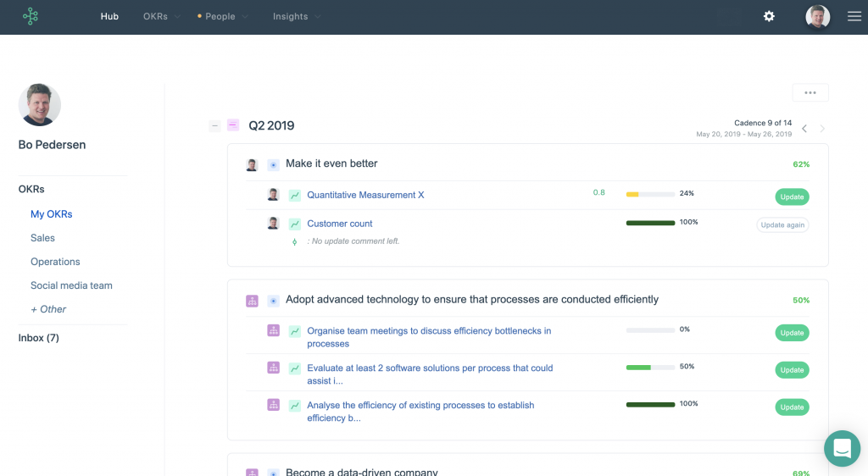Click the Q2 2019 heading
Screen dimensions: 868x476
[x=271, y=125]
